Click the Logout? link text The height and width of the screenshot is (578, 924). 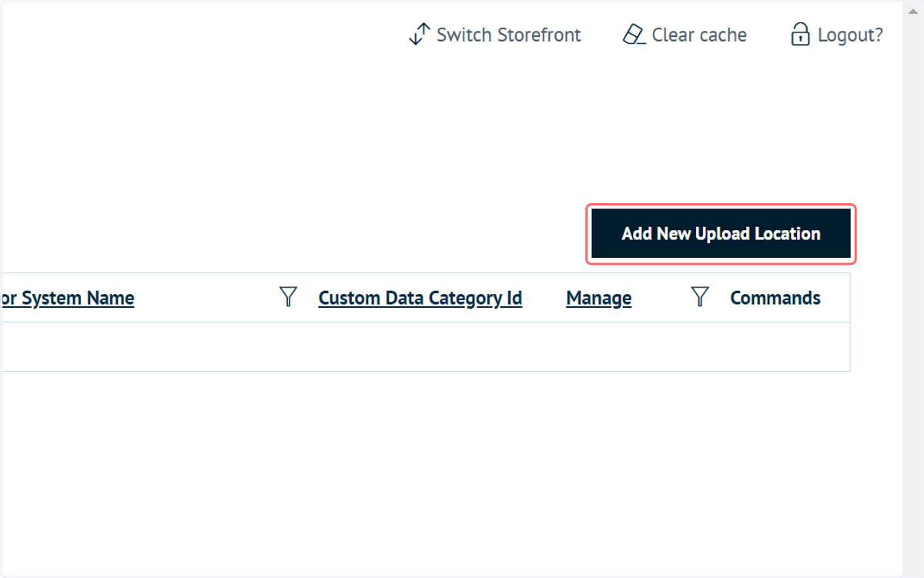[x=850, y=35]
